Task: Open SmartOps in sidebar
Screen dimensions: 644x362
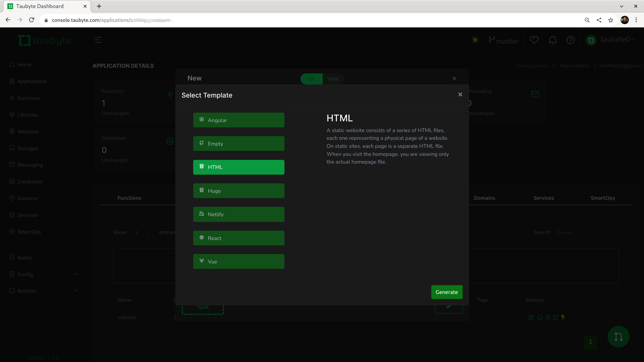Action: point(25,232)
